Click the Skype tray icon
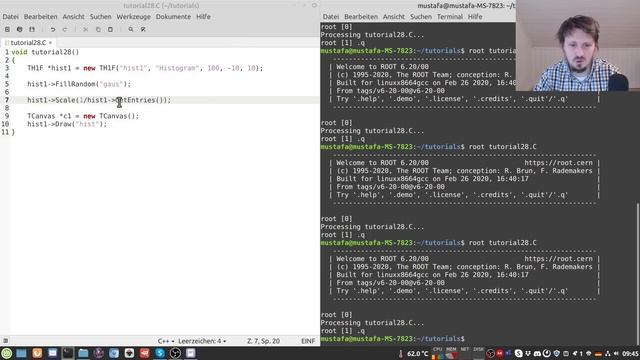This screenshot has height=360, width=640. tap(518, 353)
